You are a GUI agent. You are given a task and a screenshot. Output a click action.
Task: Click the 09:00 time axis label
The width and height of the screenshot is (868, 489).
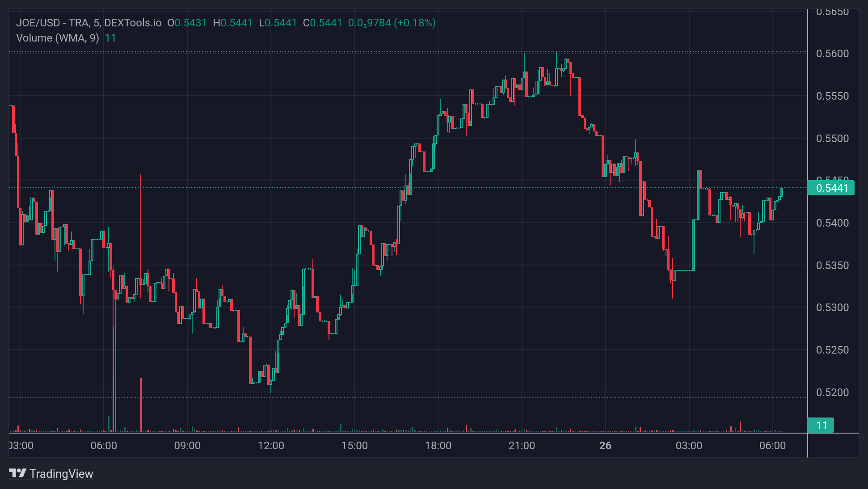(187, 446)
